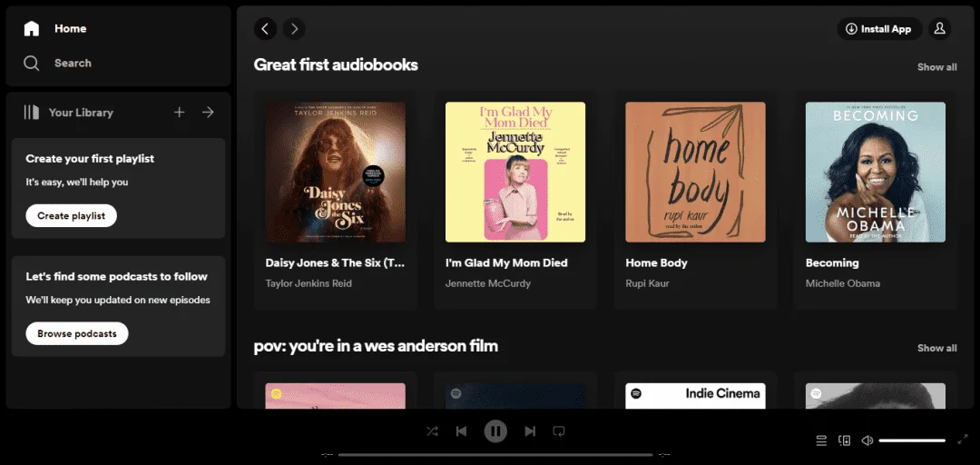Open Connect to a device icon
This screenshot has height=465, width=980.
[x=845, y=440]
